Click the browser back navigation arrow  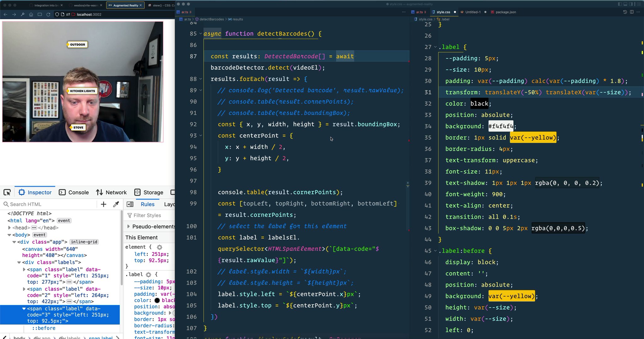pyautogui.click(x=5, y=14)
